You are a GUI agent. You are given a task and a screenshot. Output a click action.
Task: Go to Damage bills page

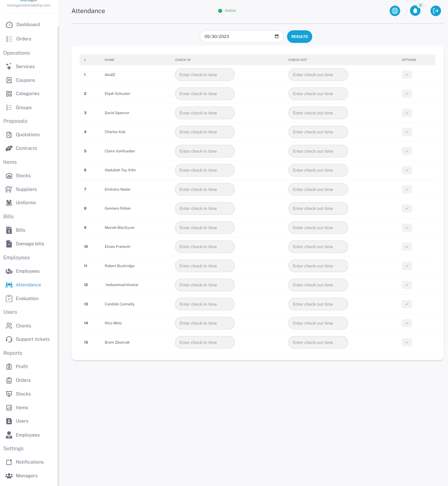tap(30, 244)
